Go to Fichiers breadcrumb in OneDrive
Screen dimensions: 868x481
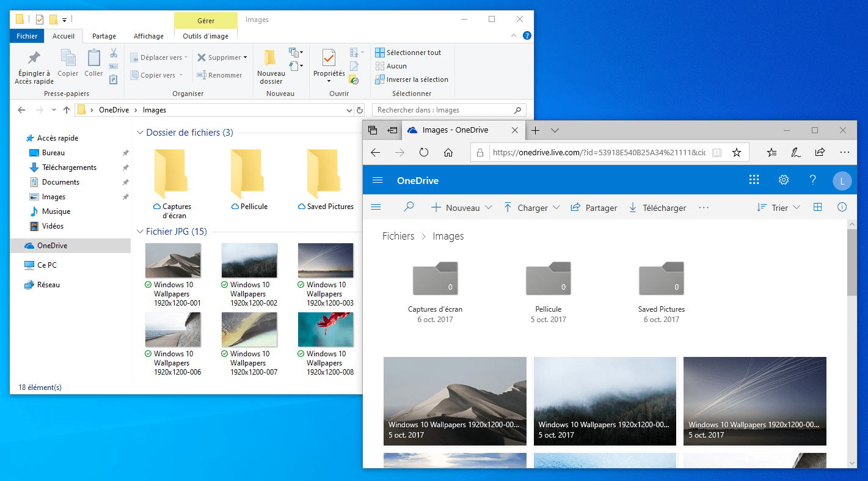tap(398, 236)
